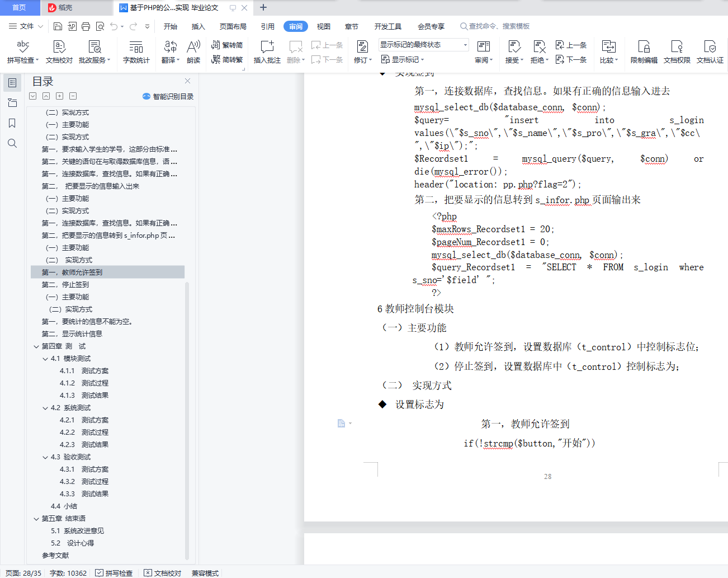
Task: Click the 目录 panel vertical scrollbar
Action: click(x=187, y=420)
